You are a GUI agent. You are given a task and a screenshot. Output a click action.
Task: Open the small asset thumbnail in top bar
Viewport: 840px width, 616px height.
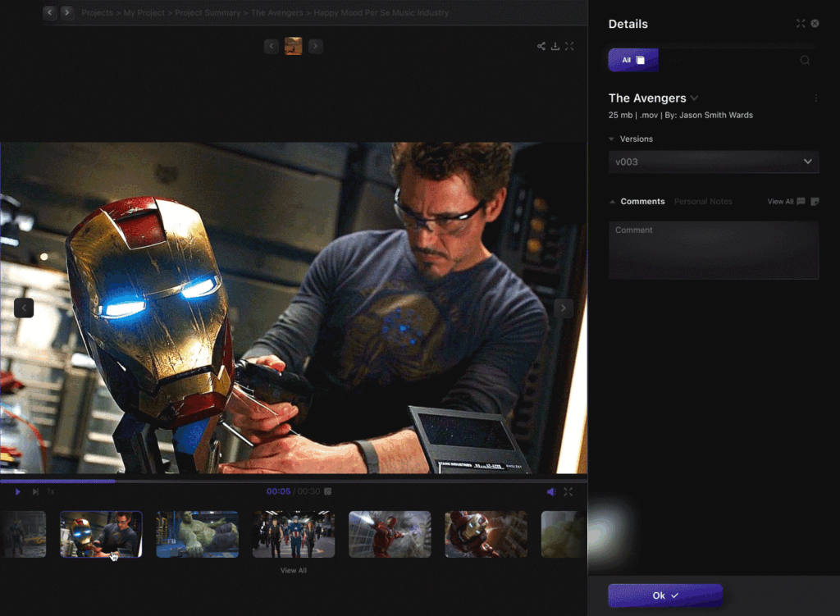294,46
